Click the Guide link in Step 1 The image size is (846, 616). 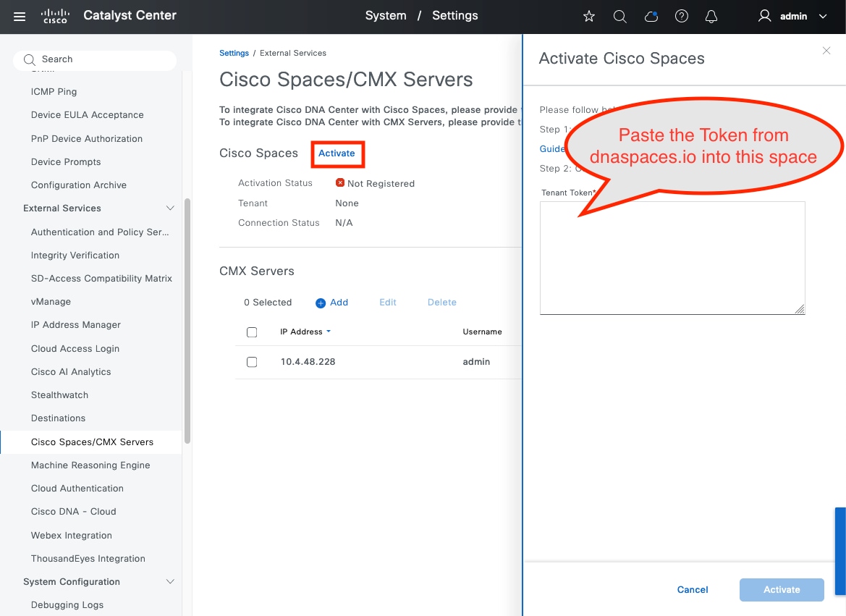coord(552,149)
